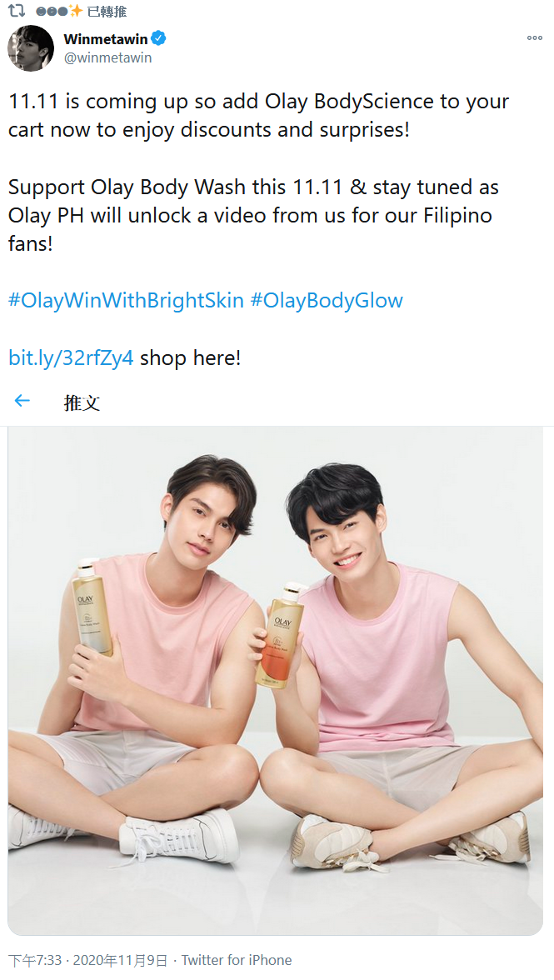Click the 已轉推 retweeted label

pyautogui.click(x=107, y=11)
